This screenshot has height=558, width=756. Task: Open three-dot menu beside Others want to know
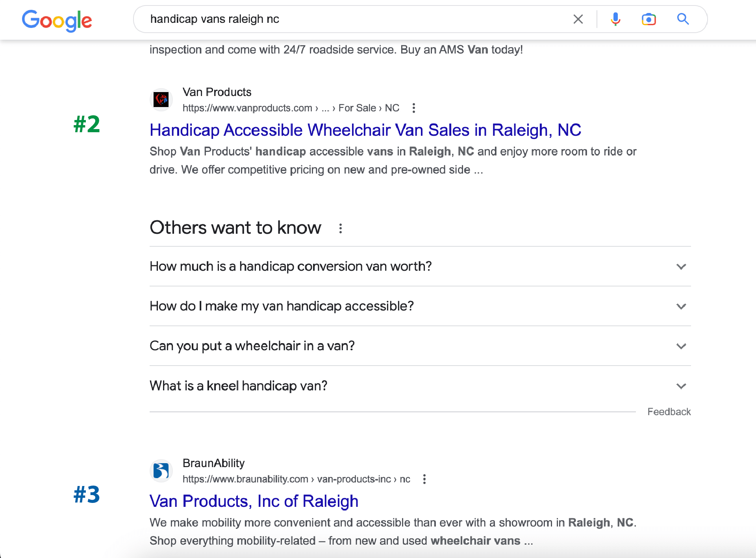341,228
